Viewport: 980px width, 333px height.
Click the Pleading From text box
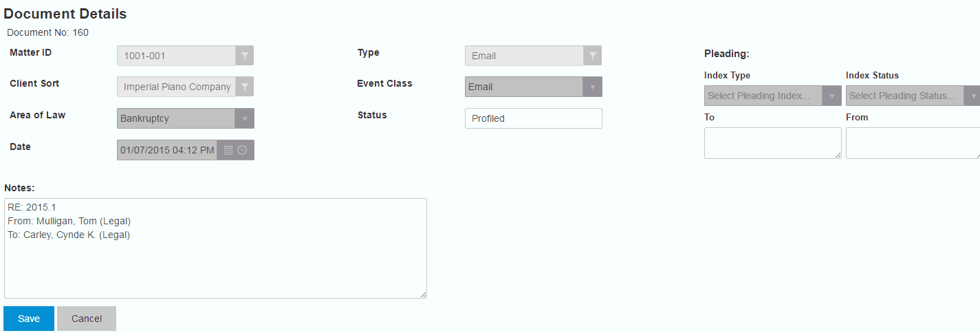[912, 143]
